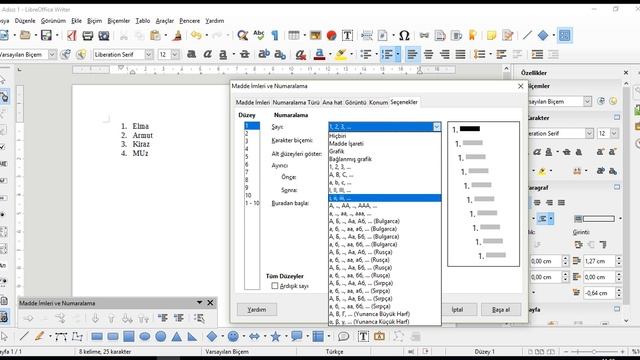The height and width of the screenshot is (360, 640).
Task: Click the Underline formatting icon
Action: 223,54
